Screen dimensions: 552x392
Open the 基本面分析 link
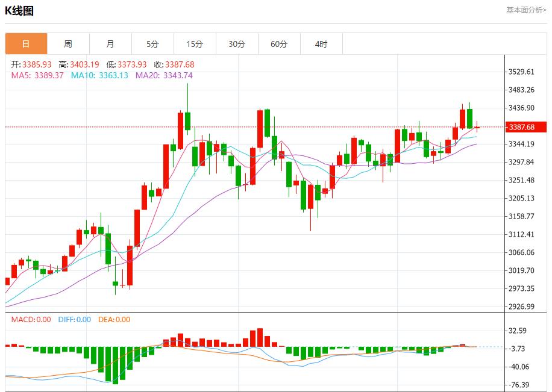526,10
